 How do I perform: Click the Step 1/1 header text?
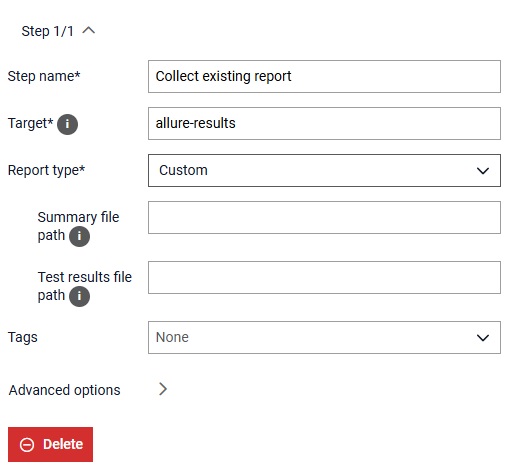click(48, 31)
